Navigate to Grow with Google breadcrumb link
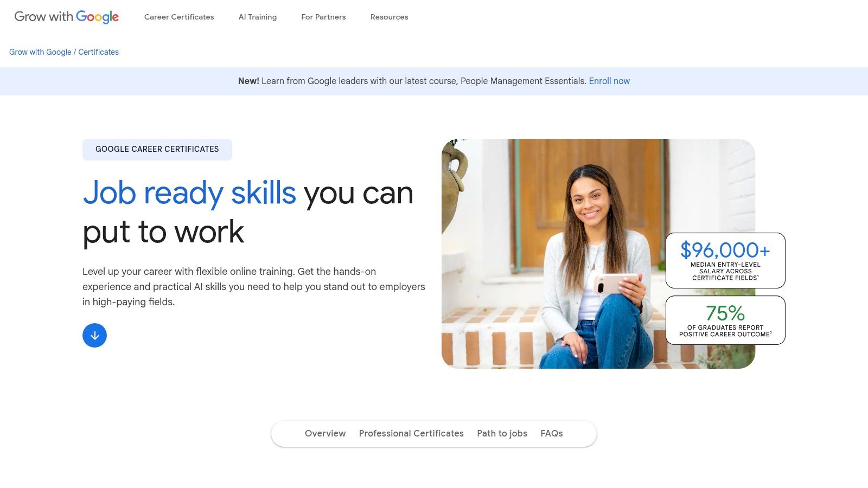This screenshot has width=868, height=488. pos(40,52)
